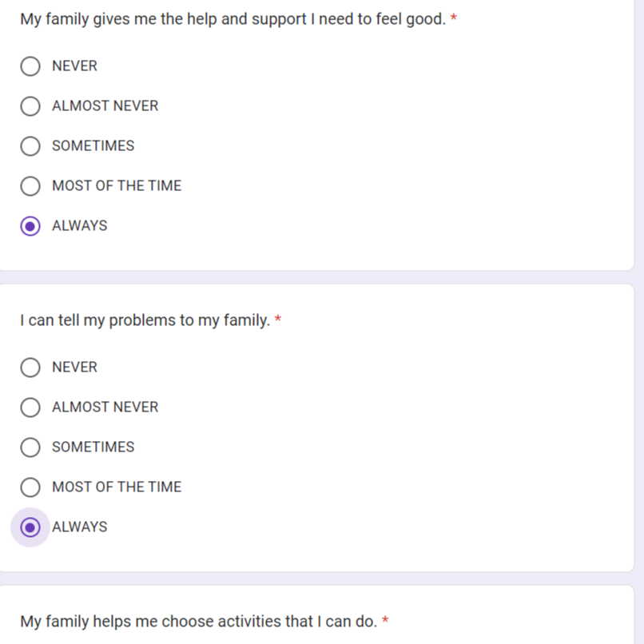The height and width of the screenshot is (644, 644).
Task: Click the question 'I can tell my problems to my family'
Action: (x=145, y=320)
